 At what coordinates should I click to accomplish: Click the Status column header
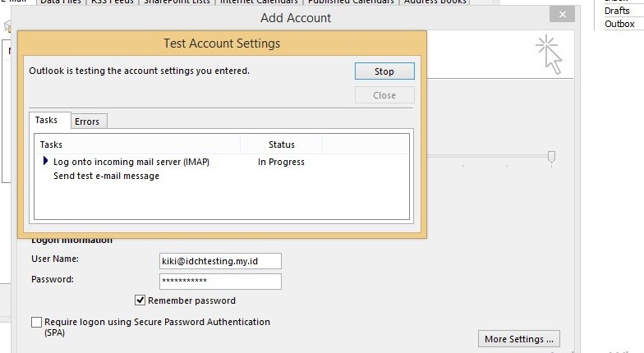(281, 144)
